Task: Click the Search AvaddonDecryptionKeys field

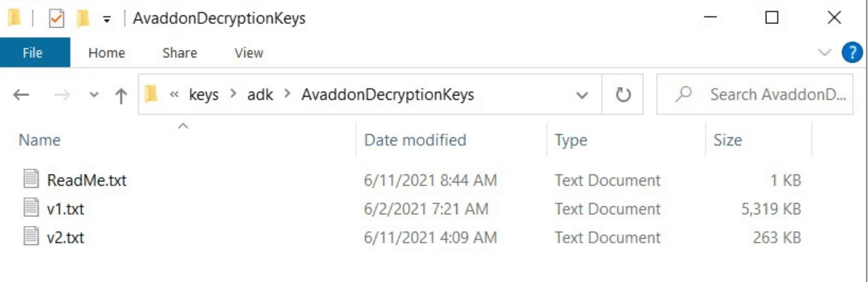Action: (x=756, y=95)
